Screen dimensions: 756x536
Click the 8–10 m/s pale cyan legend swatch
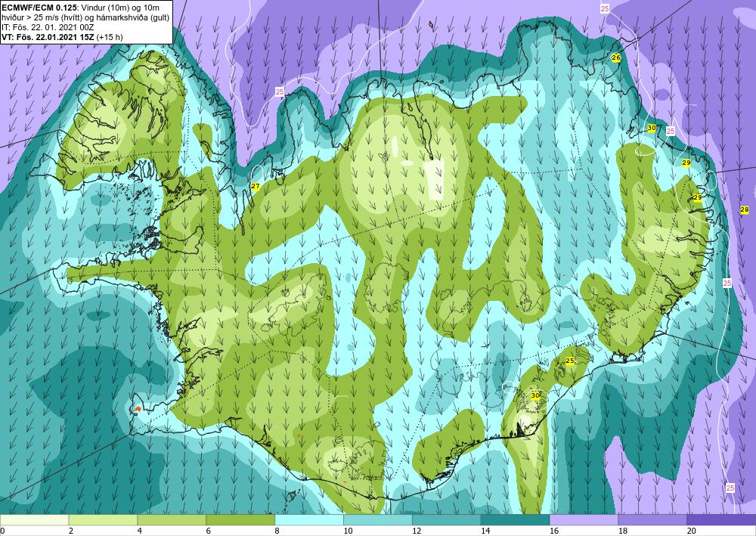click(x=309, y=520)
